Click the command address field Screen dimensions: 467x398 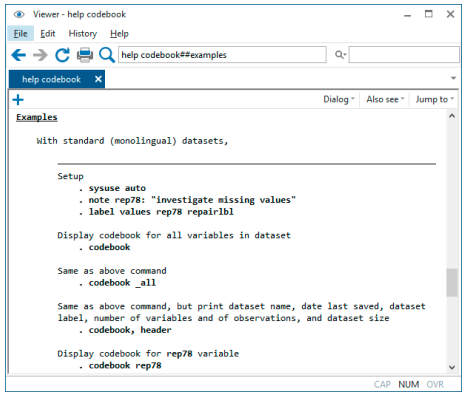(222, 55)
